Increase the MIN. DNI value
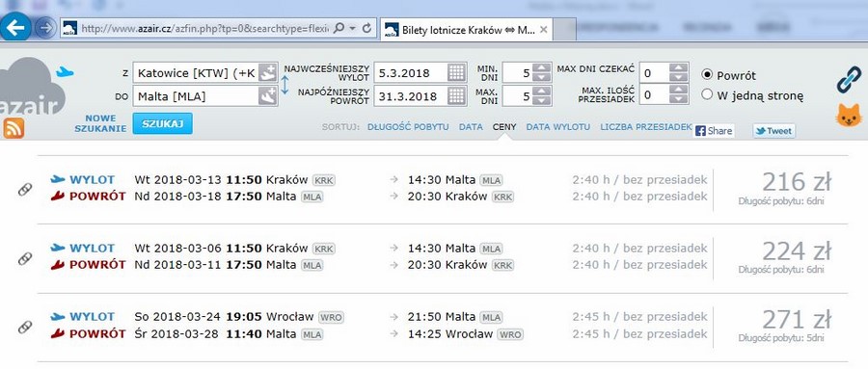The width and height of the screenshot is (868, 369). coord(541,68)
